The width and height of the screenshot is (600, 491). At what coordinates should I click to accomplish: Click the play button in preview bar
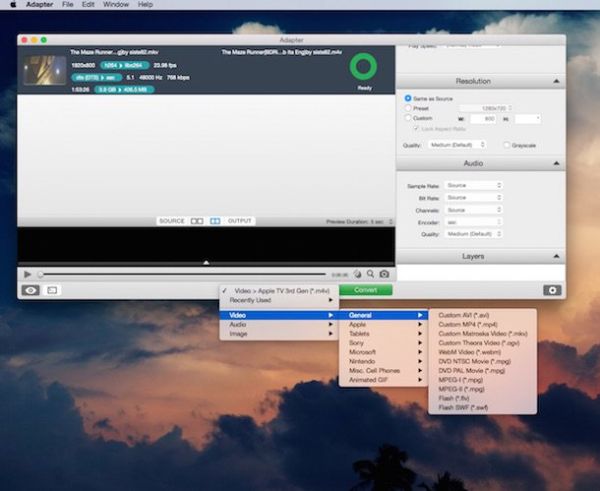pyautogui.click(x=28, y=274)
